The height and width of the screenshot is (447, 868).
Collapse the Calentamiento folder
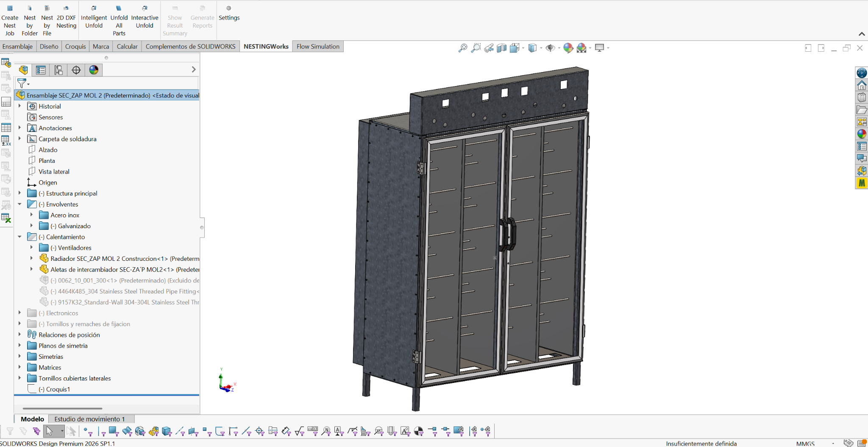coord(19,237)
